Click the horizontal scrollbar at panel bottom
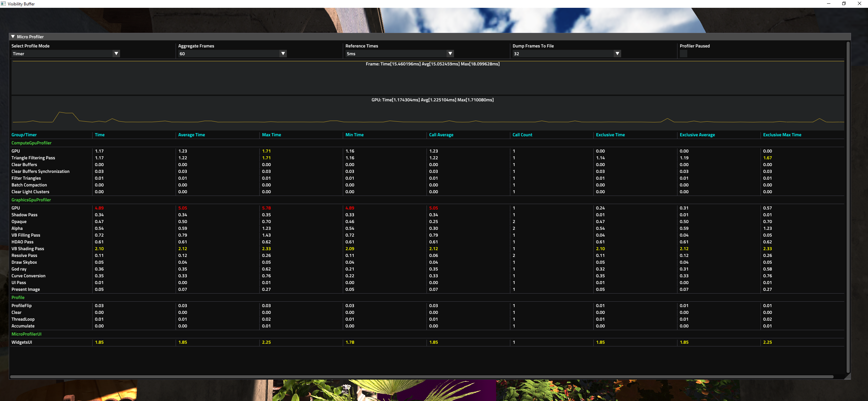 point(421,377)
